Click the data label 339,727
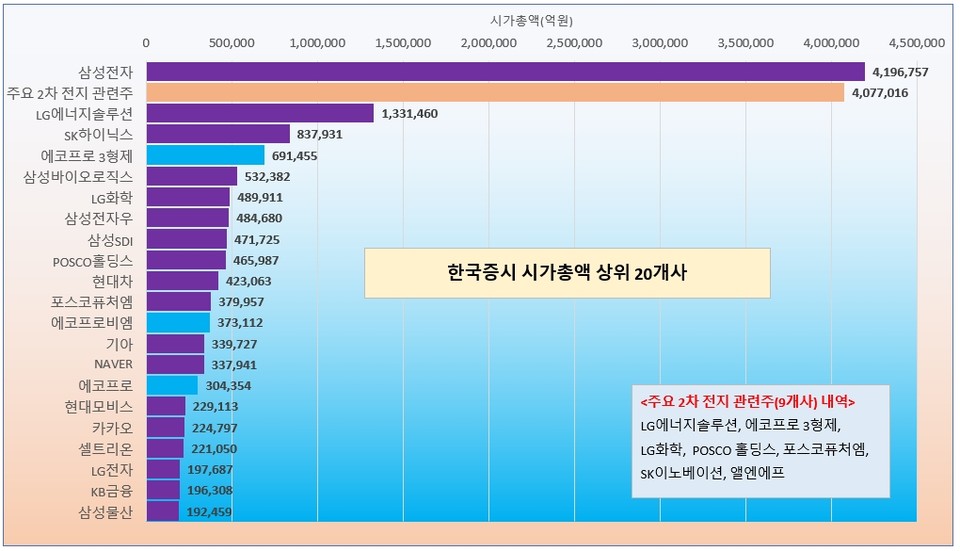Image resolution: width=960 pixels, height=551 pixels. [x=234, y=345]
